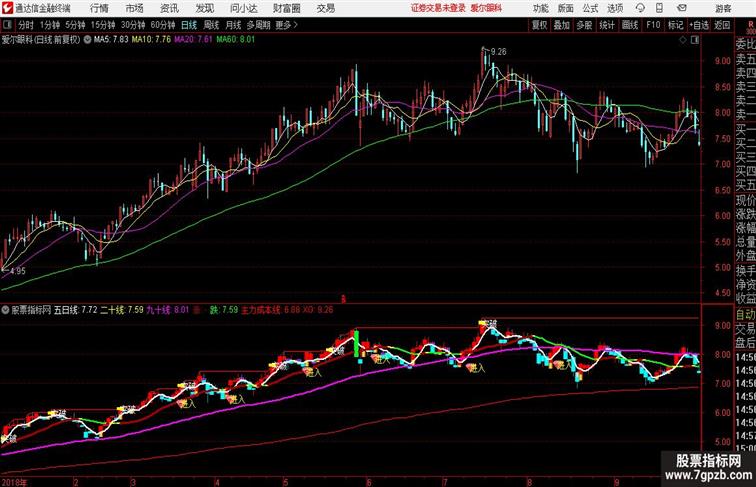Viewport: 756px width, 487px height.
Task: Expand the 更多 > period list
Action: point(286,25)
